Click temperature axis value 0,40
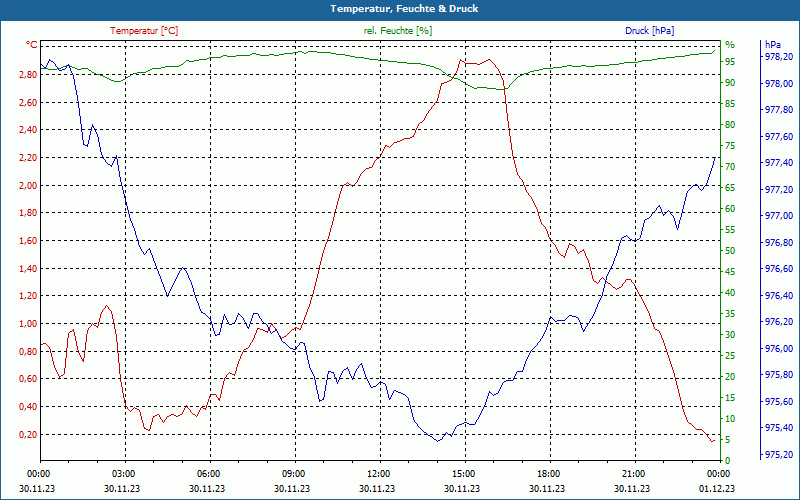 click(x=29, y=407)
